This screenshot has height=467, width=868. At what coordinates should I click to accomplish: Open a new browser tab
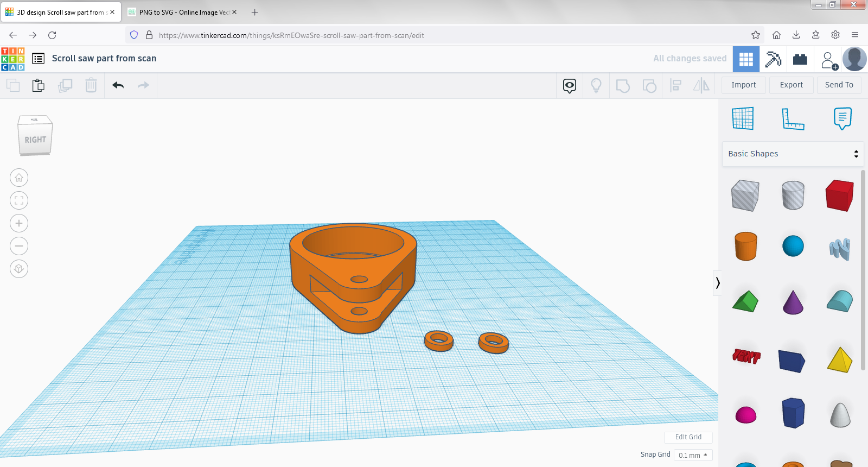[254, 12]
